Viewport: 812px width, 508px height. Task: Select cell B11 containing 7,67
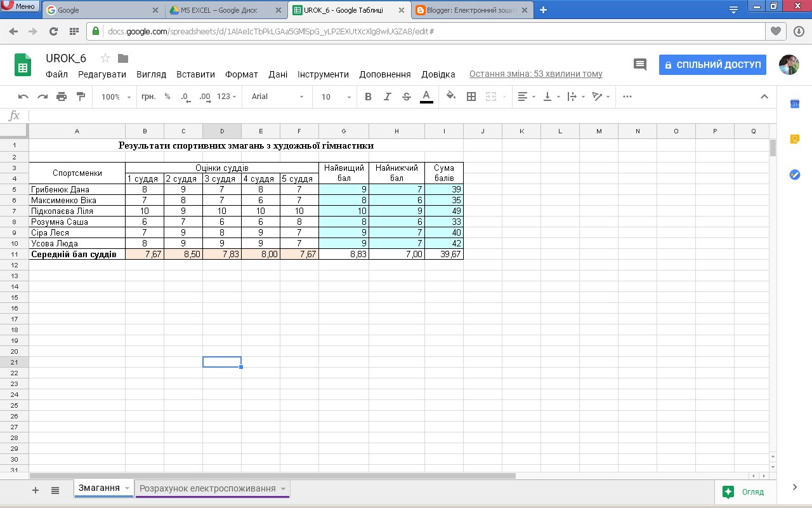pos(145,253)
